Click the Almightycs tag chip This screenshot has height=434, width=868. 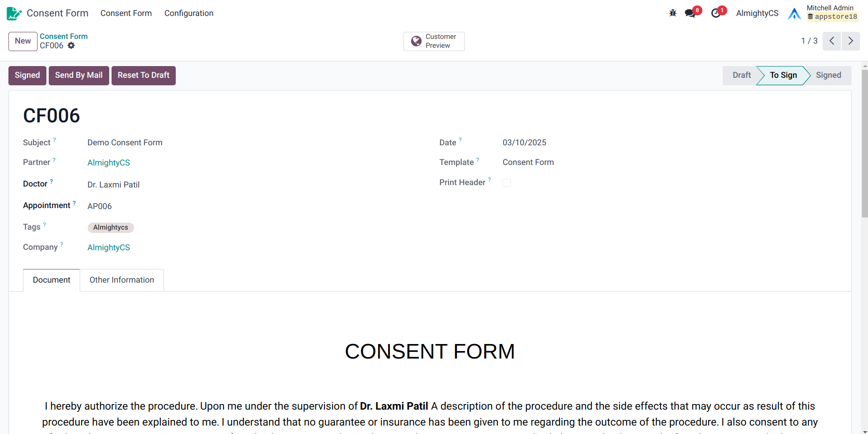pyautogui.click(x=111, y=227)
